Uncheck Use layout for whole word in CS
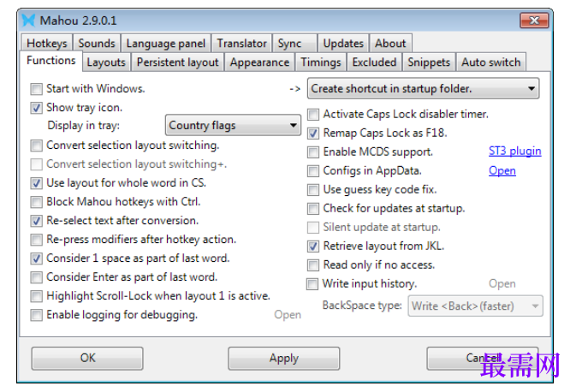 pos(36,183)
